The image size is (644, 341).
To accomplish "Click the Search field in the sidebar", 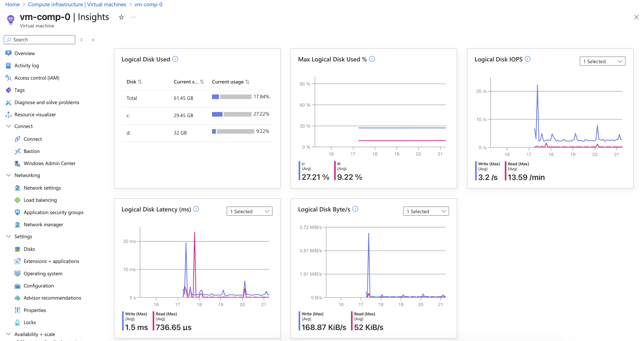I will click(39, 40).
